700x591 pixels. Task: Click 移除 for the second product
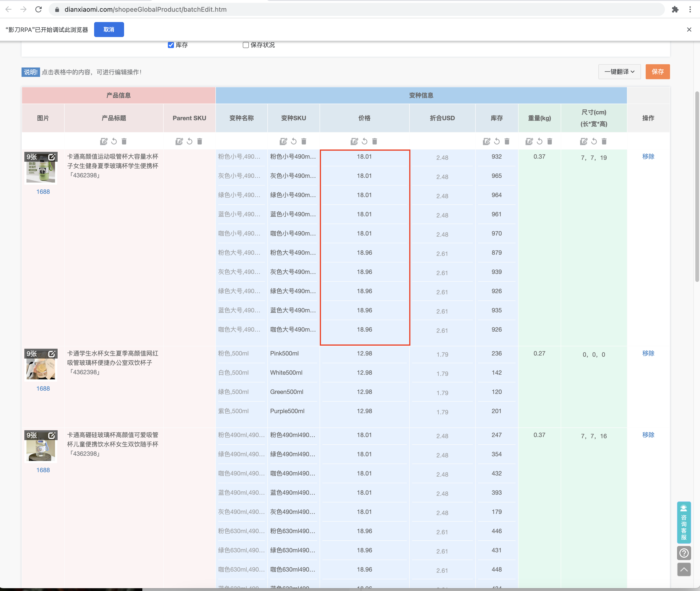[x=648, y=353]
